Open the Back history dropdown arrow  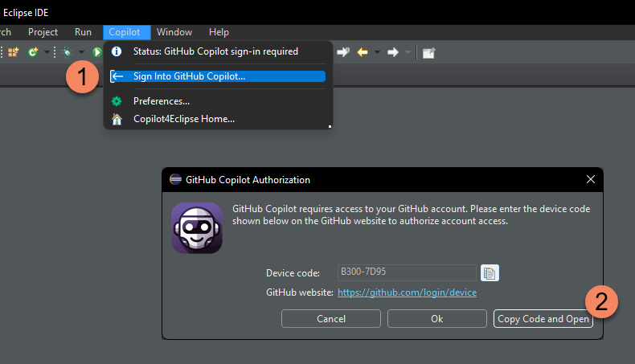377,52
